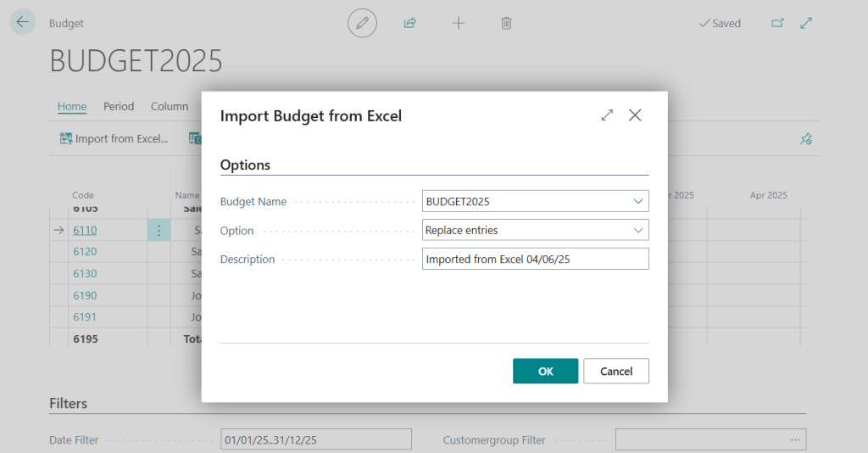
Task: Go back using the arrow button
Action: [23, 22]
